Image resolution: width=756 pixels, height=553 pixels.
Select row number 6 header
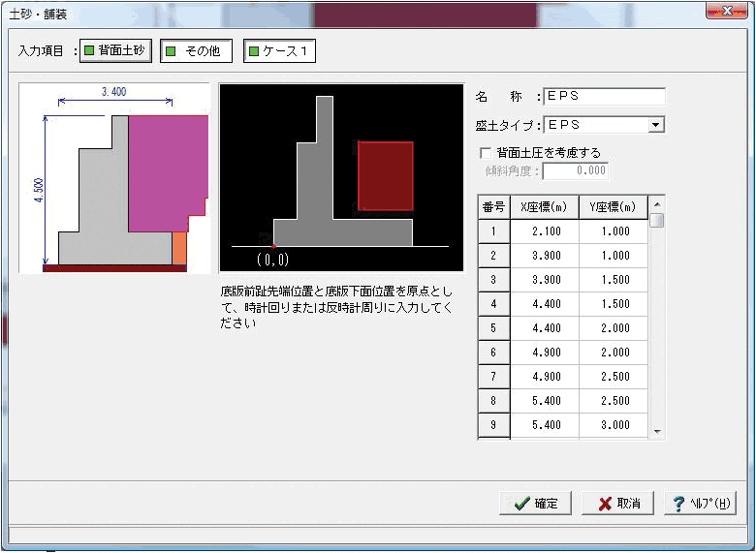point(493,353)
